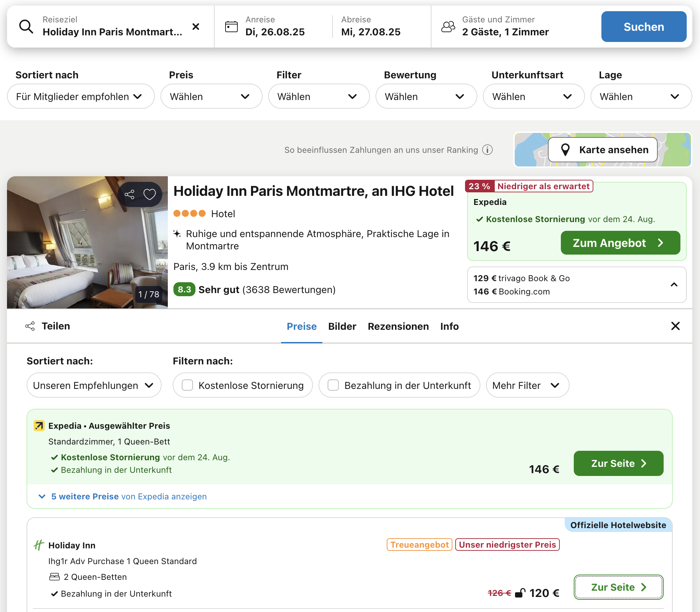Select the Abreise date Mi, 27.08.25
700x612 pixels.
click(371, 32)
